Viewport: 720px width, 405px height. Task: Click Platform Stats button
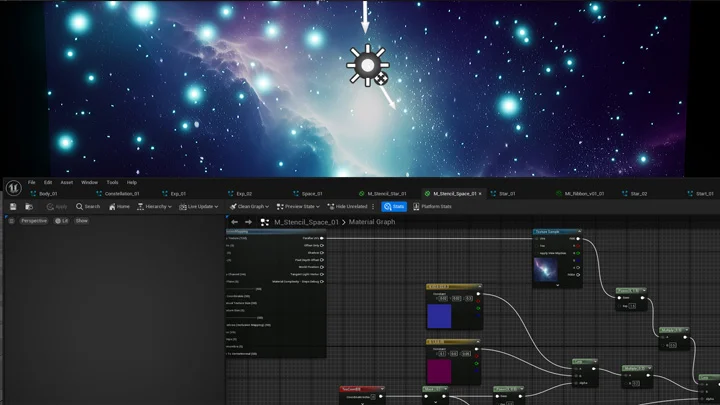coord(432,207)
